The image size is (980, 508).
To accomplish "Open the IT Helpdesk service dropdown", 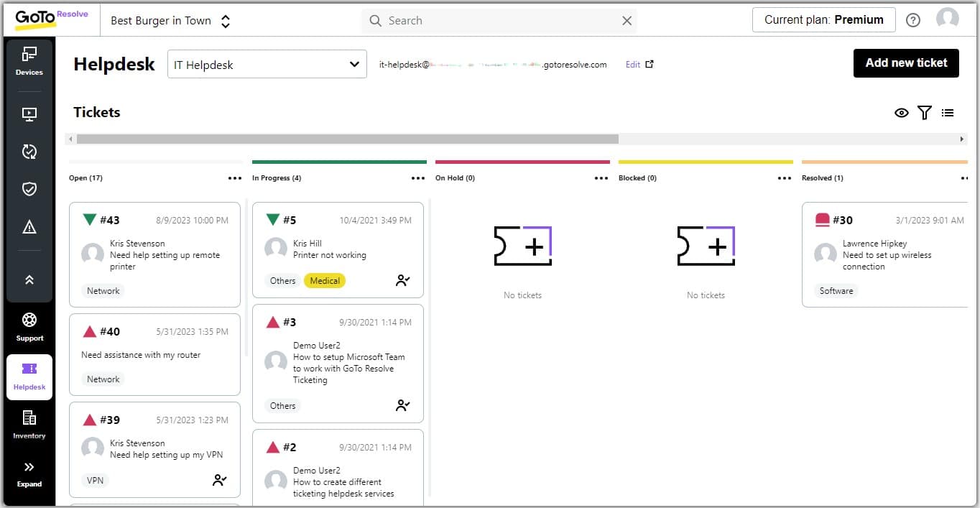I will (x=267, y=65).
